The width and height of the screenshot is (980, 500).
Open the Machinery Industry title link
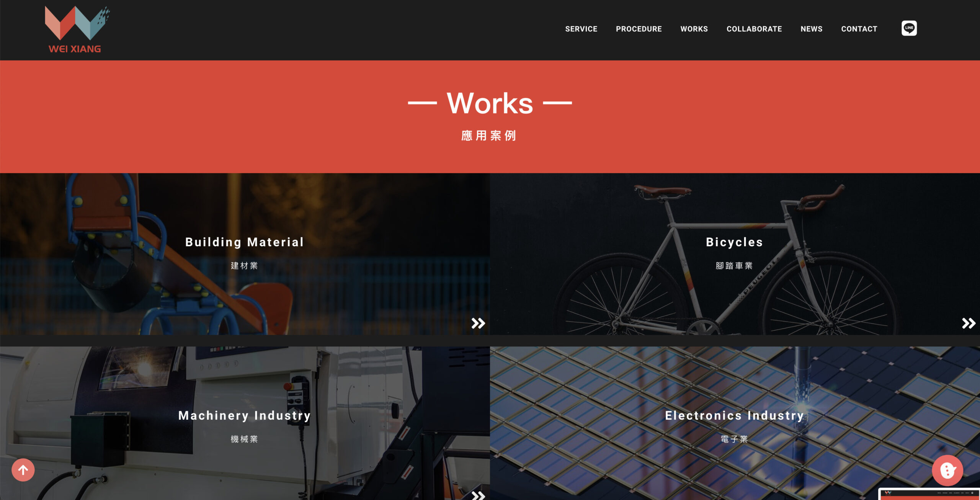pyautogui.click(x=245, y=415)
